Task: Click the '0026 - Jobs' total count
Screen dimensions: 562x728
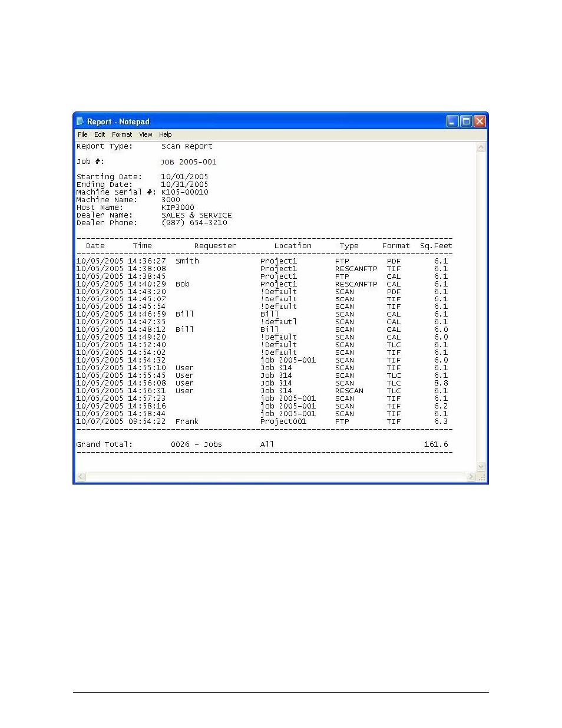Action: pos(196,444)
